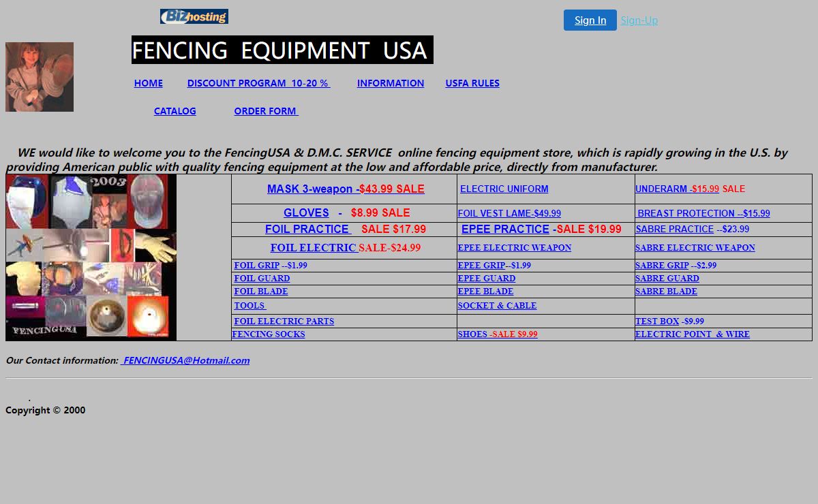
Task: Click the FENCING EQUIPMENT USA title banner
Action: pos(282,50)
